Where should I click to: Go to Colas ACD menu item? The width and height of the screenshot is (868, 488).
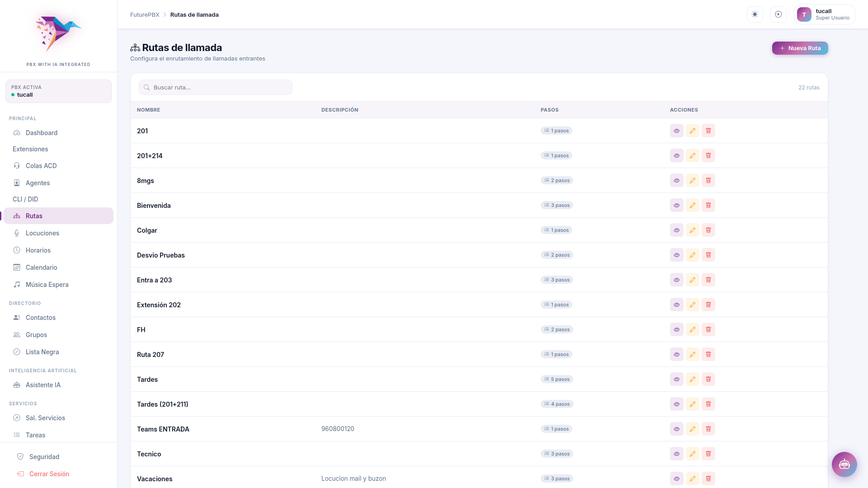[x=41, y=166]
